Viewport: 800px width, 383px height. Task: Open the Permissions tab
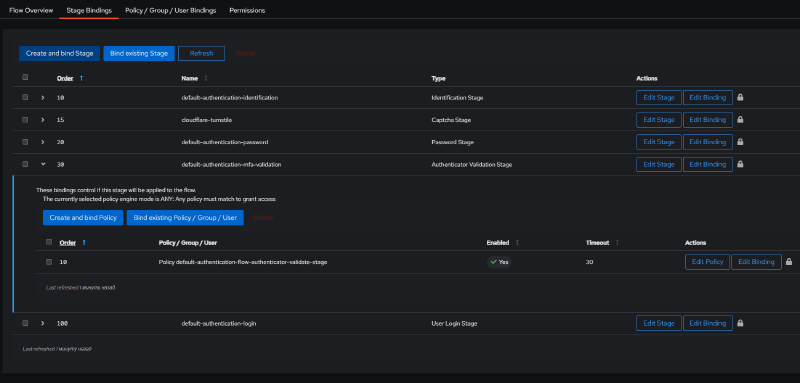pos(247,10)
